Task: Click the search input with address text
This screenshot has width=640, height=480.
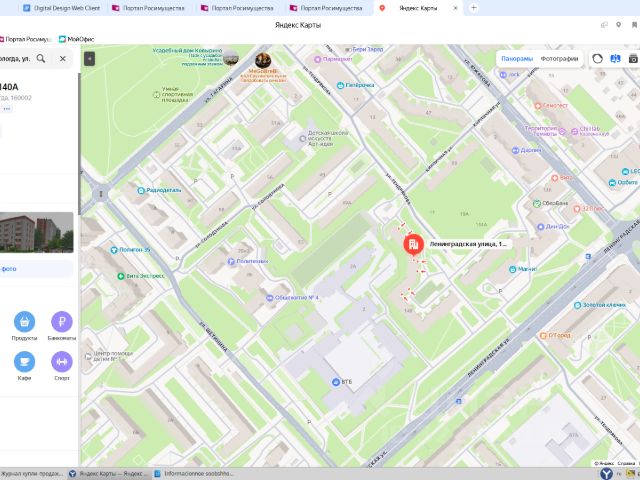Action: click(x=16, y=58)
